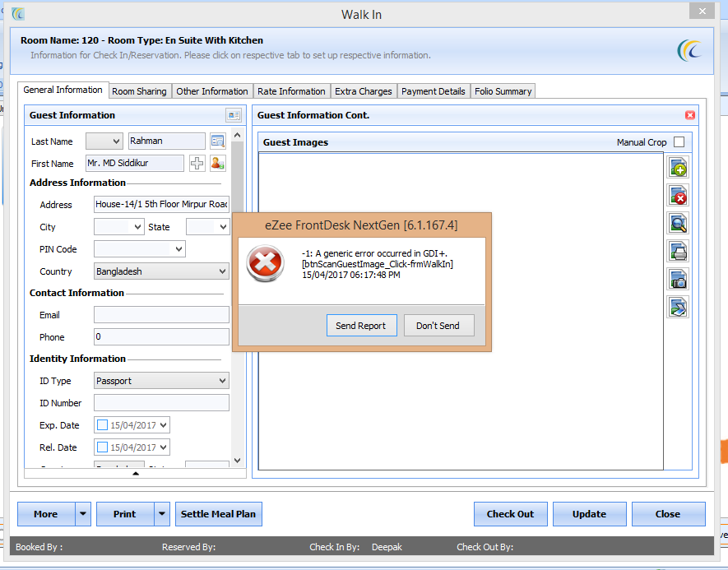Click the plus icon beside First Name
Image resolution: width=728 pixels, height=570 pixels.
pyautogui.click(x=197, y=163)
